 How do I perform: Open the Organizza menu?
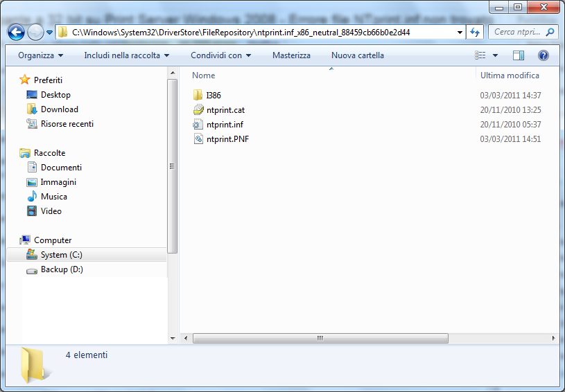41,55
